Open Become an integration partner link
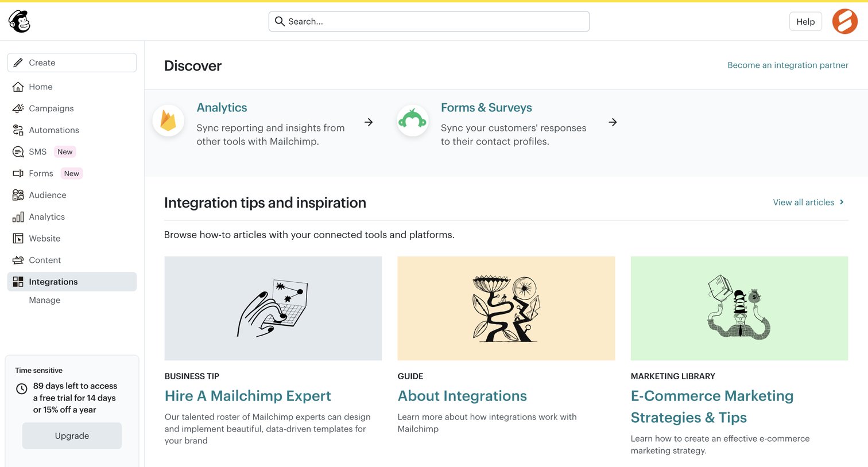 788,65
